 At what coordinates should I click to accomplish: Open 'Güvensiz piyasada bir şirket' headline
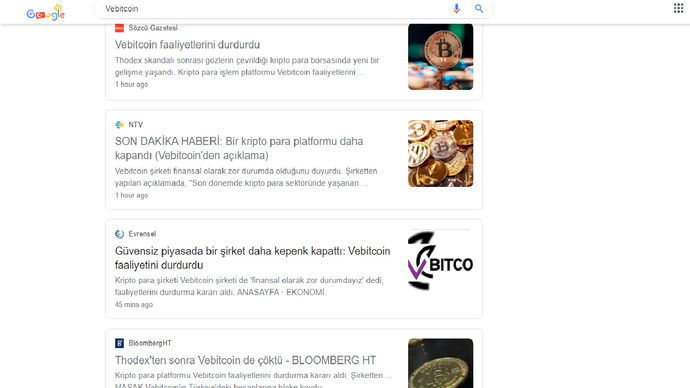pyautogui.click(x=253, y=258)
